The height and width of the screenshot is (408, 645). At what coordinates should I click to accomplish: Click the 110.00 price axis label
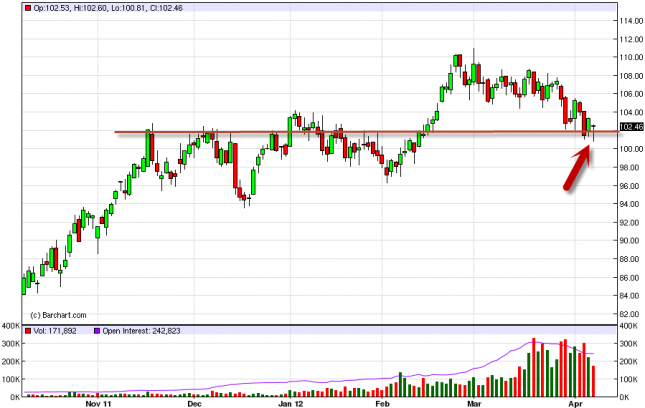pos(631,57)
